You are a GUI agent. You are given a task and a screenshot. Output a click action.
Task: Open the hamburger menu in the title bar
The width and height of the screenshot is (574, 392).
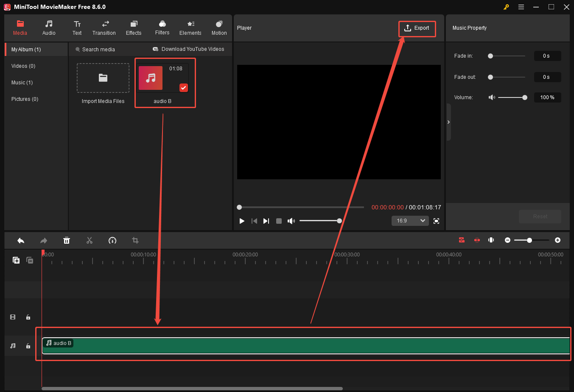click(x=521, y=7)
